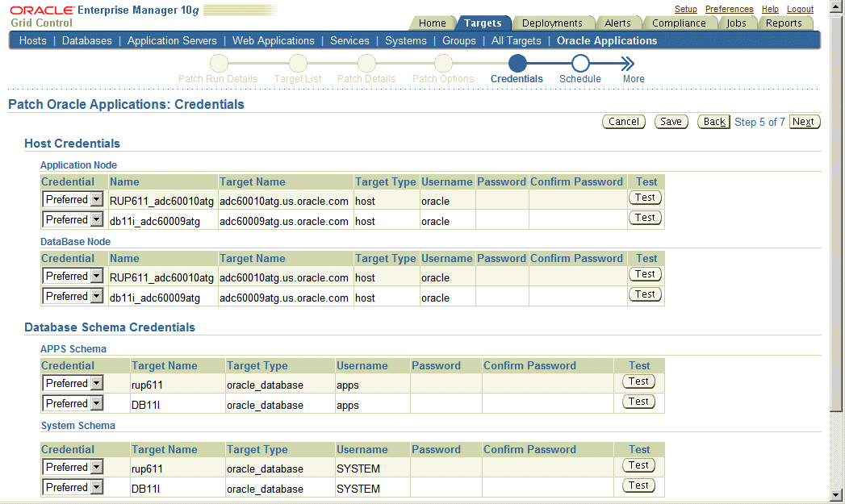The height and width of the screenshot is (504, 845).
Task: Test Application Node RUP611_adc60010atg credentials
Action: pos(645,198)
